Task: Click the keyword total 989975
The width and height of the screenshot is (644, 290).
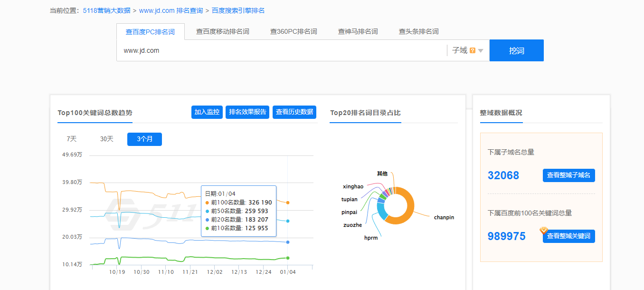Action: pos(507,236)
